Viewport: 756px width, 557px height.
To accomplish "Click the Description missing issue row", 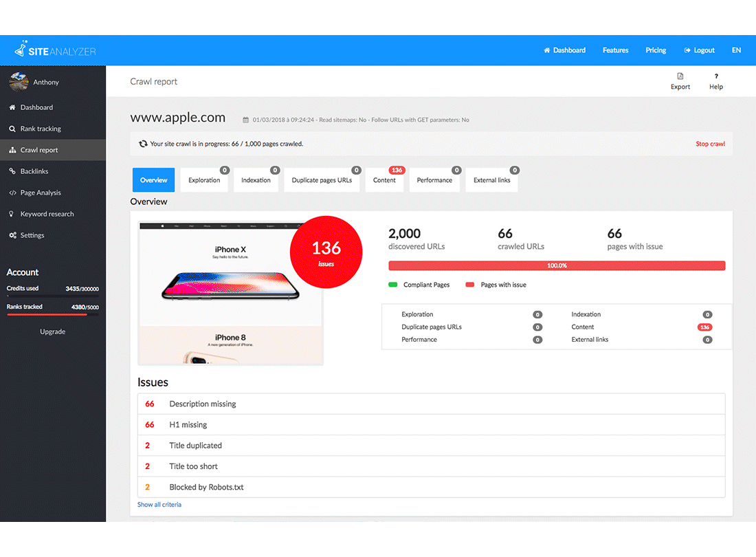I will coord(432,404).
